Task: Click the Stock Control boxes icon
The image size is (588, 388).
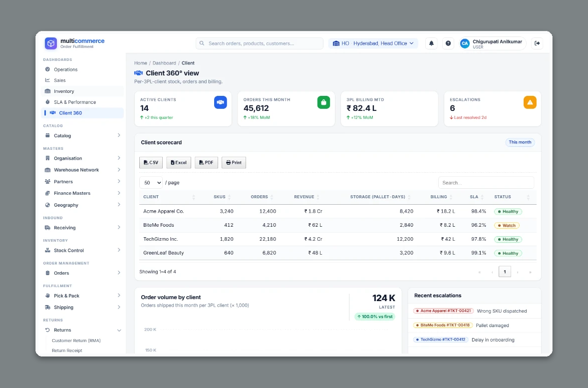Action: tap(47, 250)
